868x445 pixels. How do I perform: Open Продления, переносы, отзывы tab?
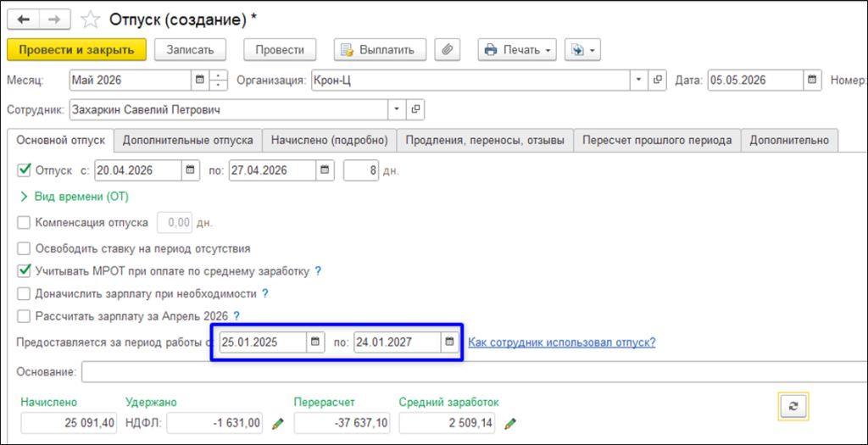click(x=485, y=140)
